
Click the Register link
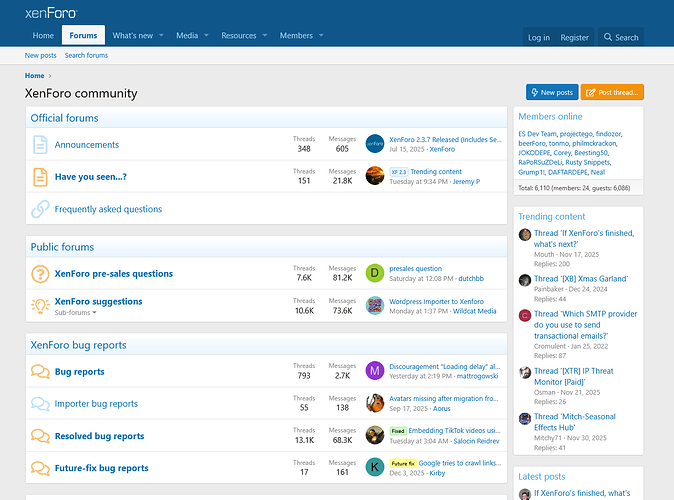click(574, 37)
